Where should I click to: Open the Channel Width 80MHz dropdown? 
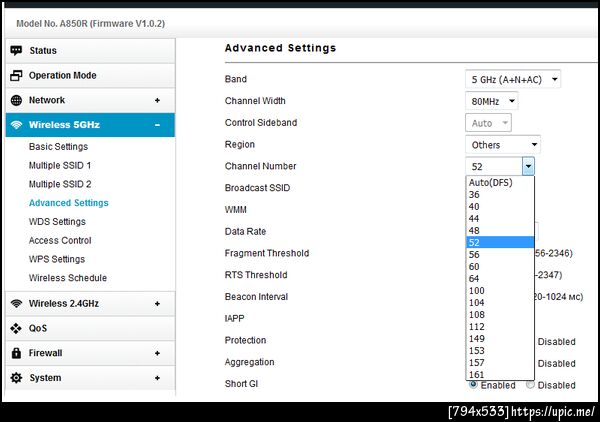pyautogui.click(x=492, y=101)
